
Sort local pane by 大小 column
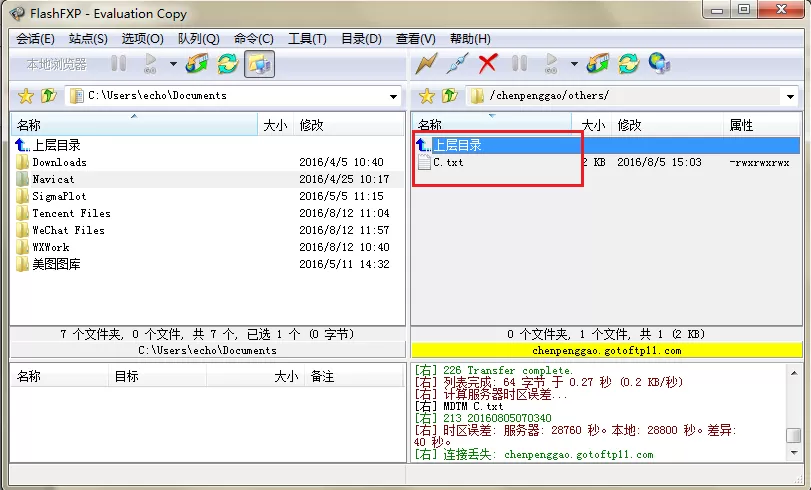coord(276,125)
